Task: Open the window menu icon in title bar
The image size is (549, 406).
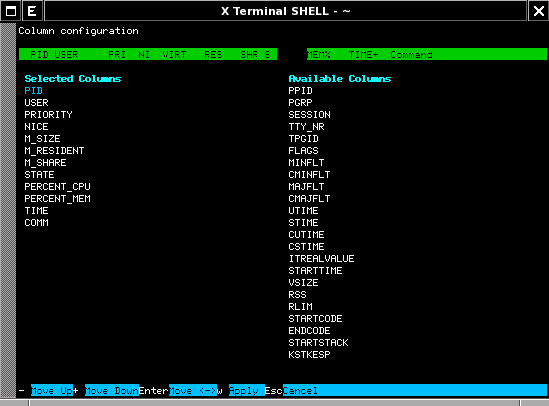Action: tap(11, 11)
